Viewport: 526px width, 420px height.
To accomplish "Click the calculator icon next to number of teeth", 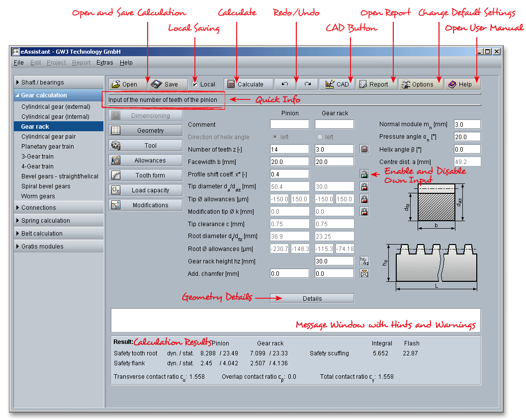I will pos(364,149).
